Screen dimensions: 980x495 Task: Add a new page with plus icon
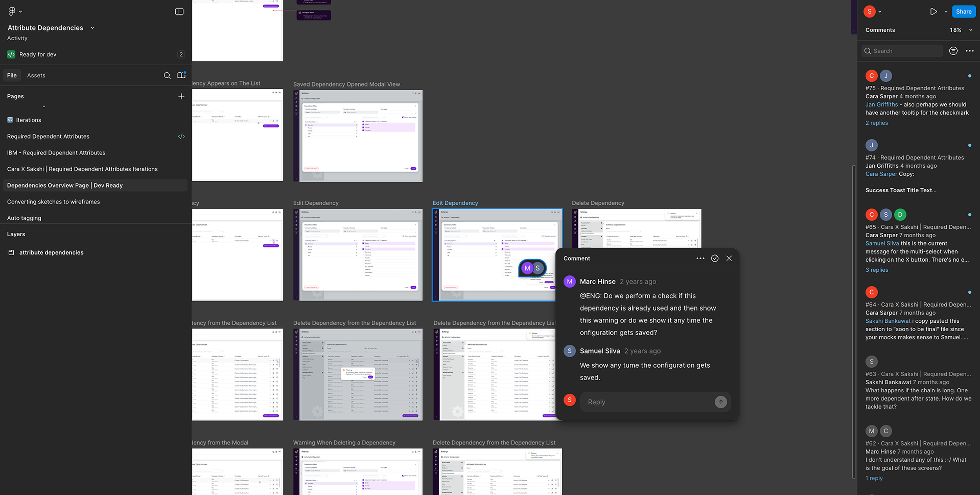181,96
